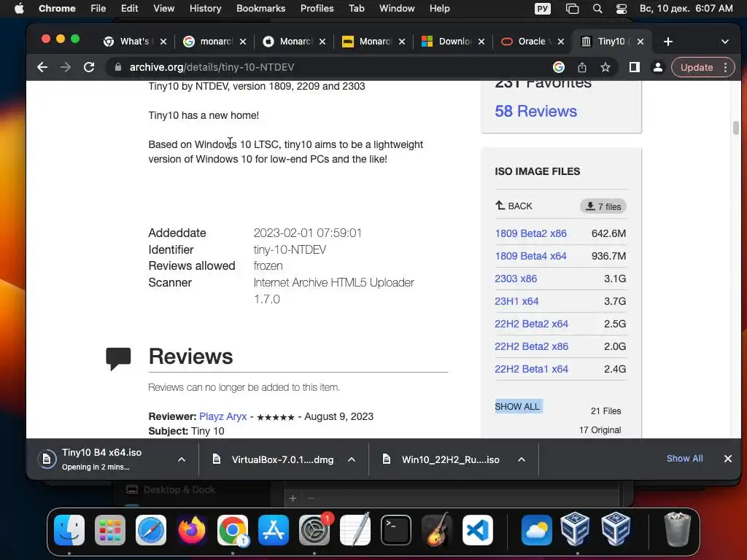Open Trash from the Dock
The height and width of the screenshot is (560, 747).
[x=677, y=529]
